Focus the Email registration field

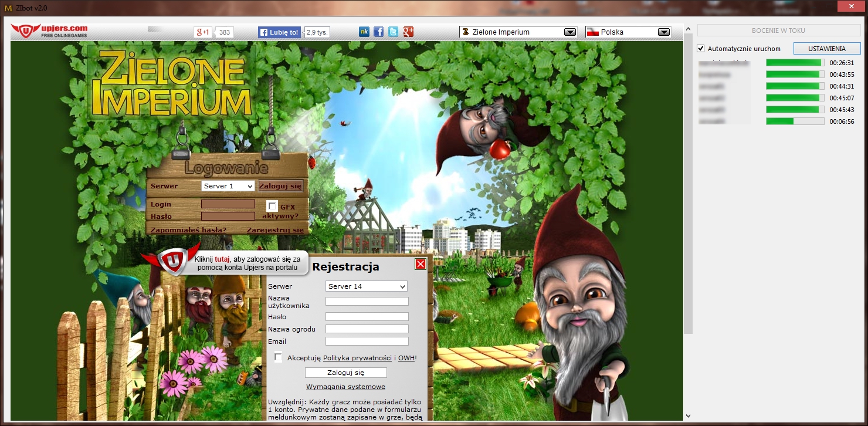pos(367,342)
